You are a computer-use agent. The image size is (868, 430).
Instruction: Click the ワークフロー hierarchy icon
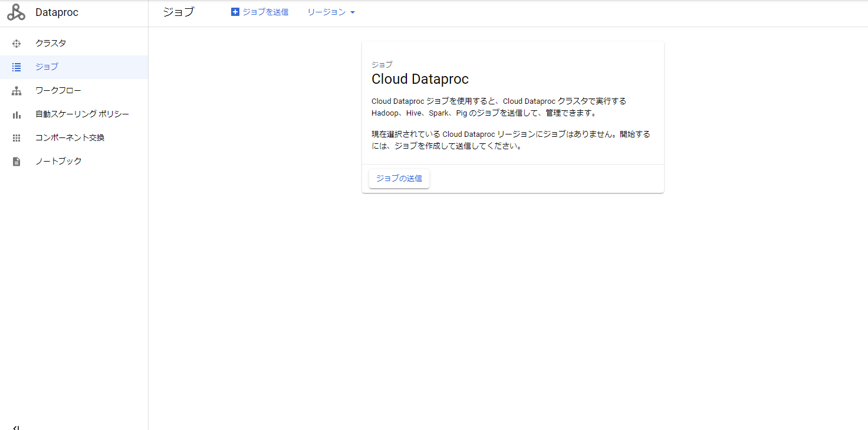pyautogui.click(x=17, y=90)
